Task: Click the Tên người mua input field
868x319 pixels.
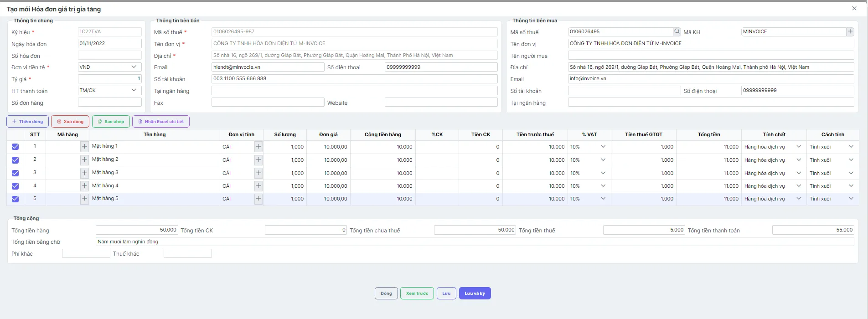Action: tap(711, 55)
